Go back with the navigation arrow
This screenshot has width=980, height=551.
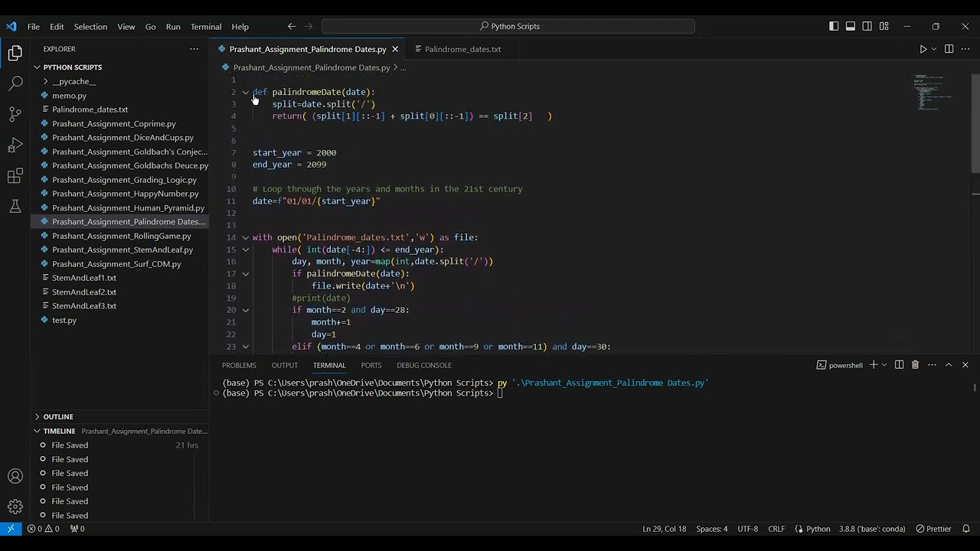pyautogui.click(x=292, y=26)
